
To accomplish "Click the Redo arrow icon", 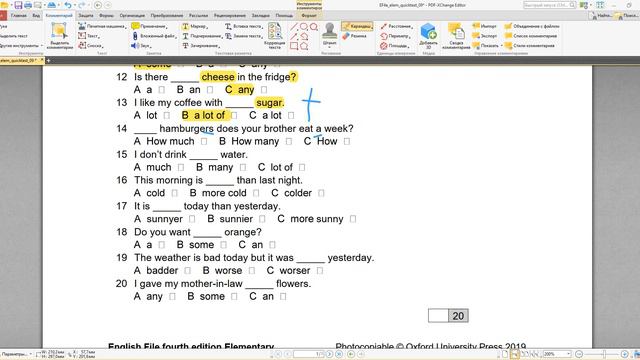I will tap(82, 5).
